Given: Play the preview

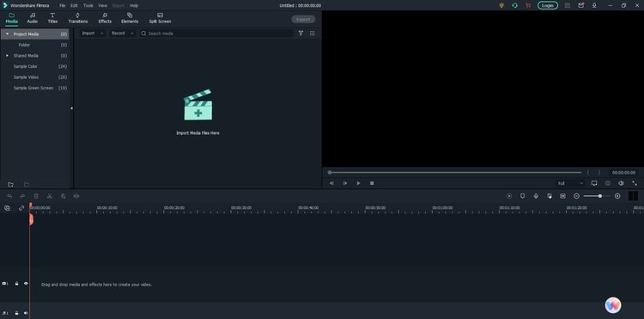Looking at the screenshot, I should point(358,183).
